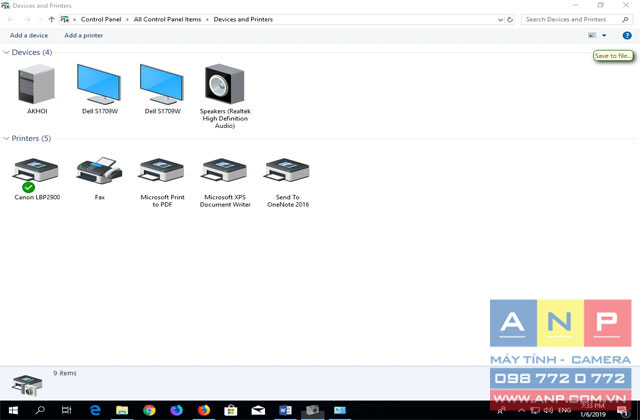Image resolution: width=640 pixels, height=420 pixels.
Task: Open the address bar history dropdown
Action: 500,20
